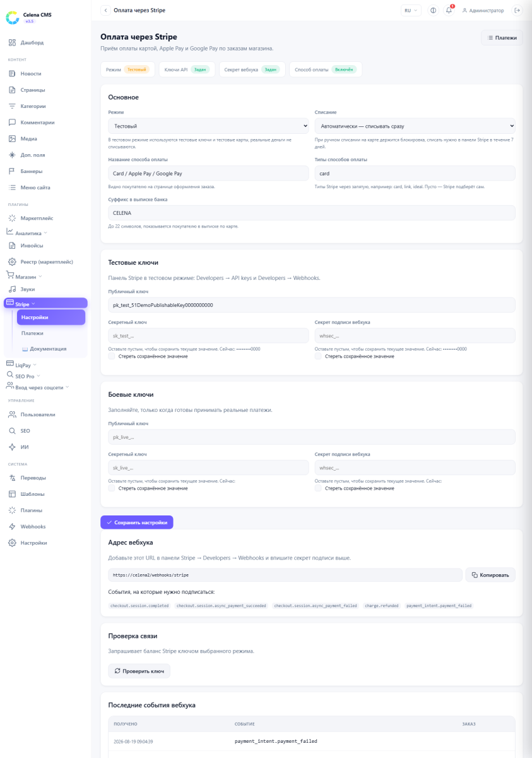
Task: Check 'Стереть сохранённое значение' under live webhook secret
Action: (x=318, y=488)
